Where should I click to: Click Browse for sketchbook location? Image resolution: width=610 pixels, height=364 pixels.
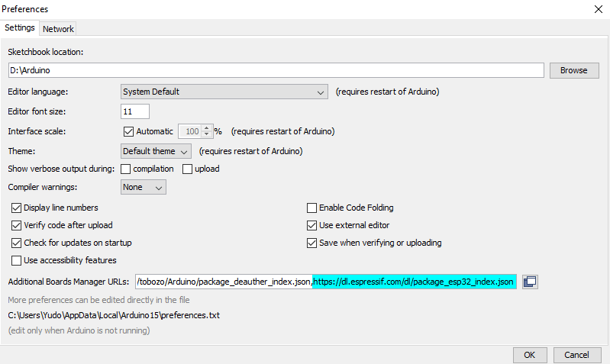point(573,70)
